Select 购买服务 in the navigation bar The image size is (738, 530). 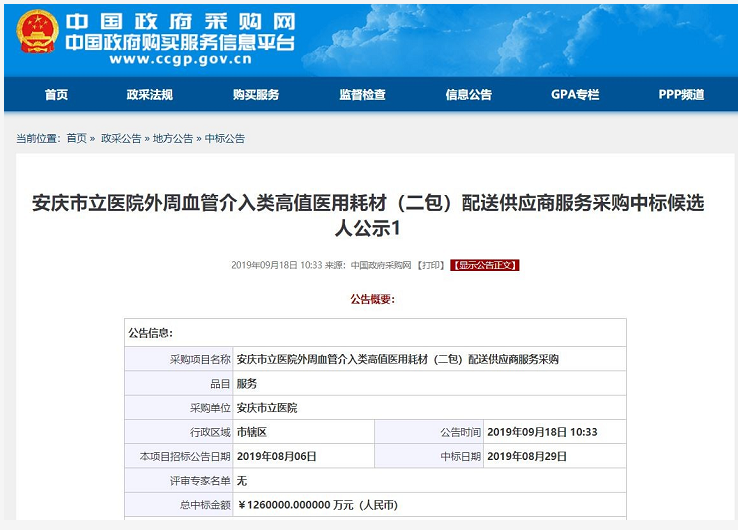[255, 95]
